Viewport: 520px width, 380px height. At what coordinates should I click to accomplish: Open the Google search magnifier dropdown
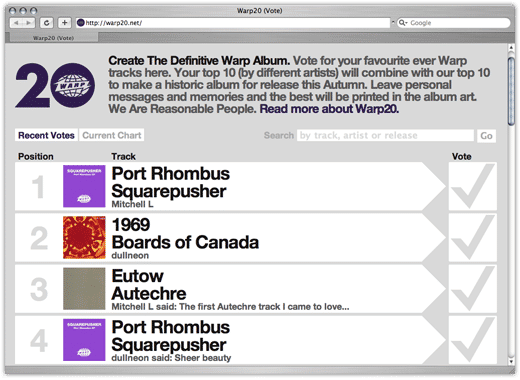[x=403, y=23]
